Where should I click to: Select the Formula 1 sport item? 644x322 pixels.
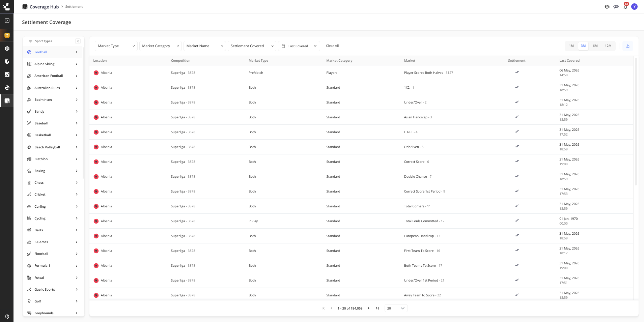point(52,266)
